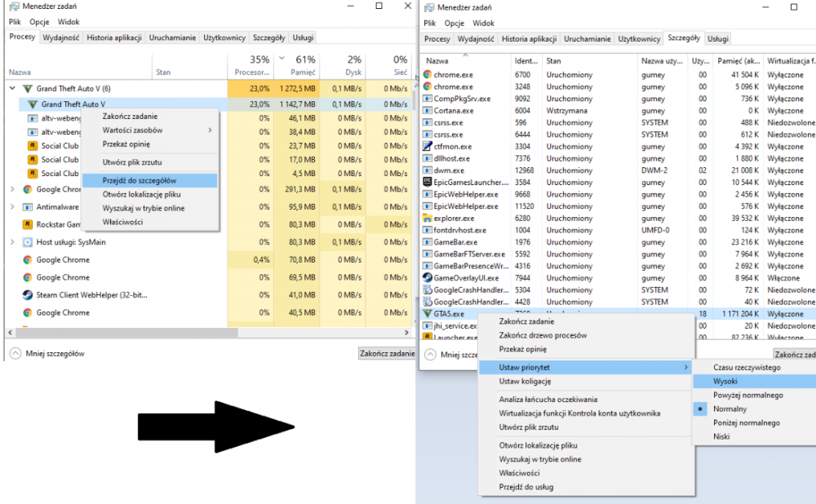
Task: Collapse the Grand Theft Auto V (6) group
Action: [12, 88]
